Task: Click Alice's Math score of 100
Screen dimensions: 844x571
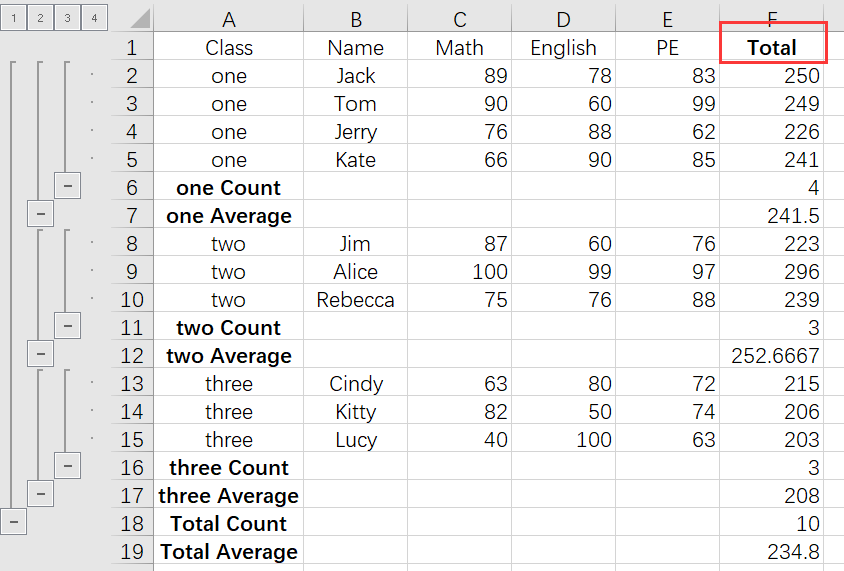Action: tap(459, 272)
